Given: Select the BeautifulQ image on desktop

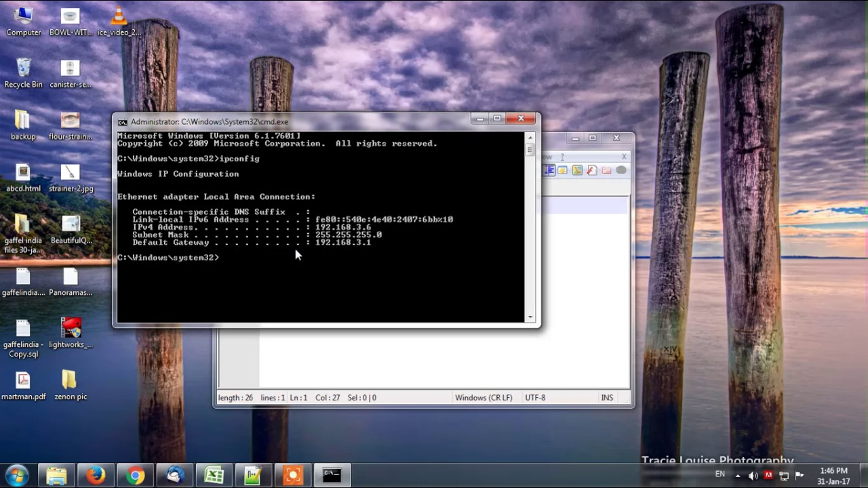Looking at the screenshot, I should pos(71,230).
